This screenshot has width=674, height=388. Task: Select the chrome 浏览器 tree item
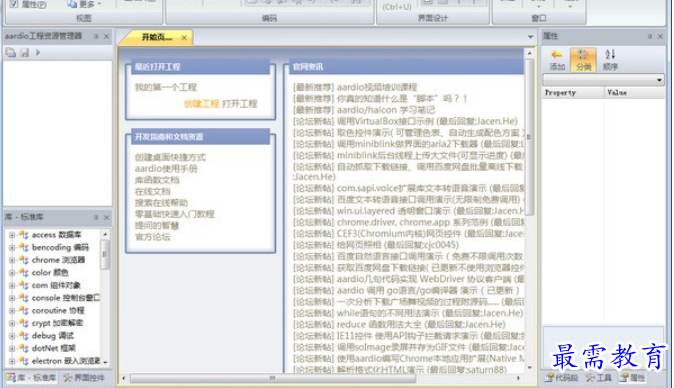point(58,260)
